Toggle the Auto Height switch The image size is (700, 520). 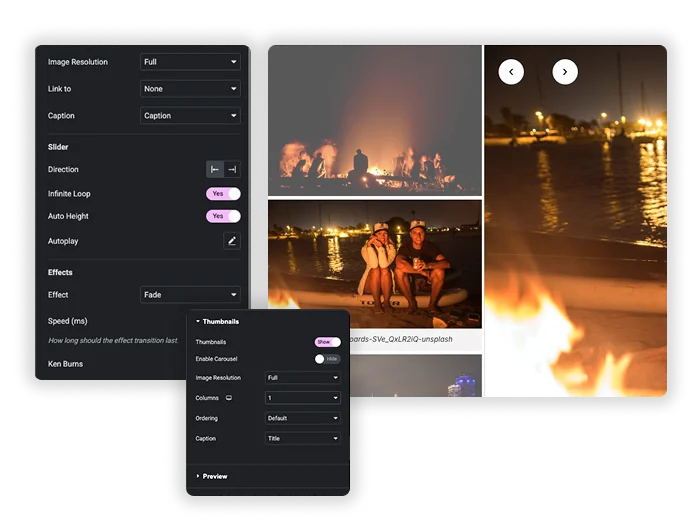pyautogui.click(x=223, y=216)
